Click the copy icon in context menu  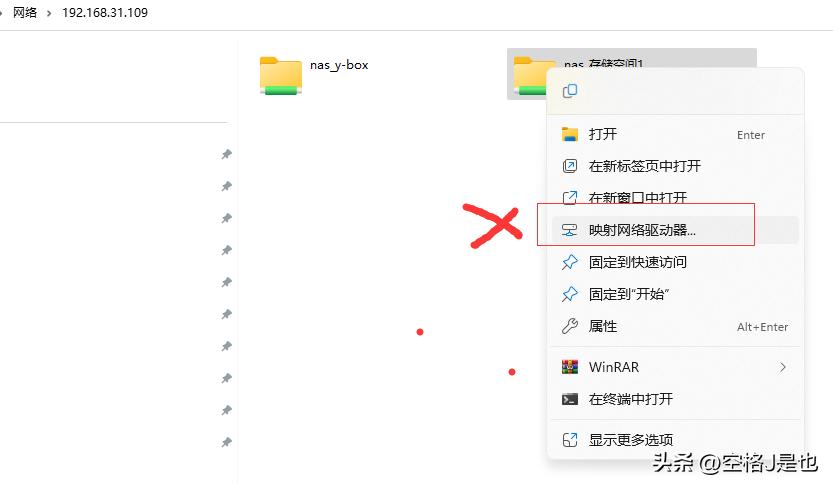tap(570, 91)
